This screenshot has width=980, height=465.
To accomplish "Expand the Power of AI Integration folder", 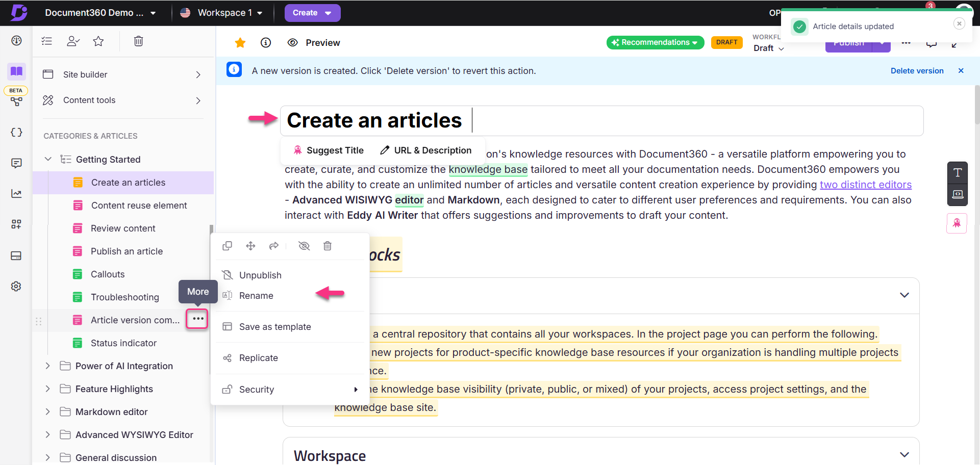I will tap(48, 366).
